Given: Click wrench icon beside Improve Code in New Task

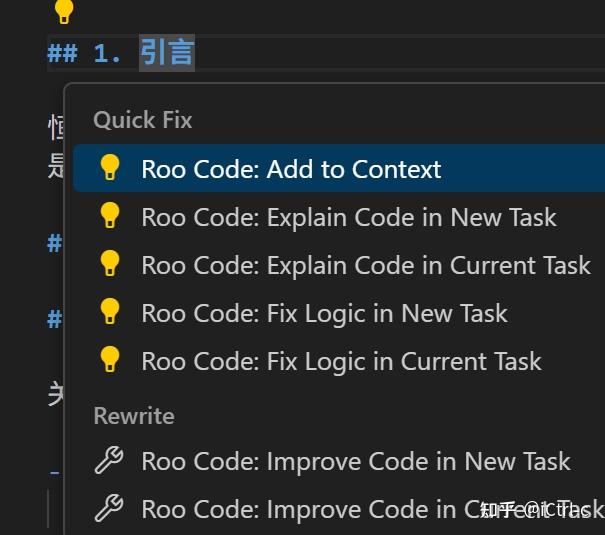Looking at the screenshot, I should tap(109, 460).
